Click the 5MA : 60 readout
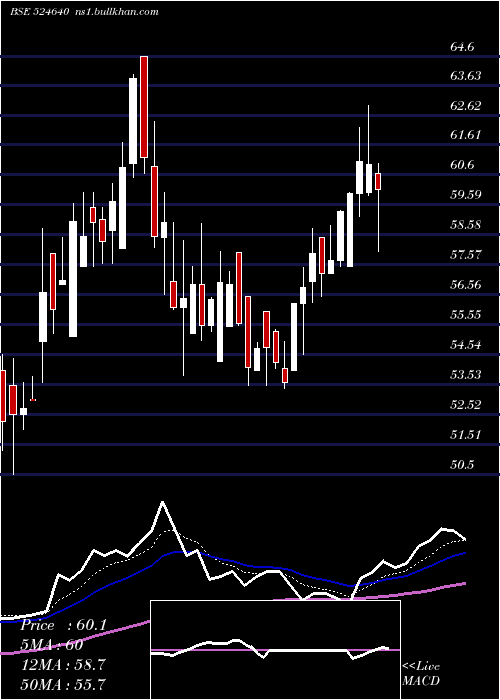Screen dimensions: 500x700 pyautogui.click(x=52, y=645)
